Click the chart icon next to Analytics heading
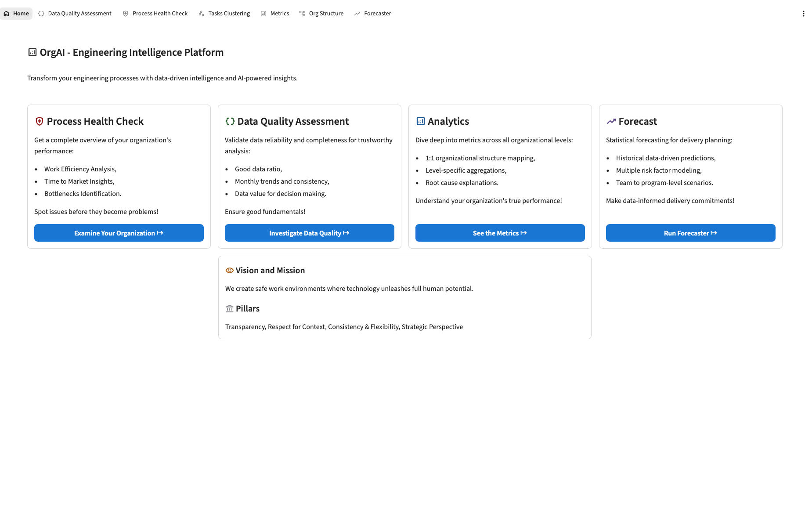 [420, 121]
